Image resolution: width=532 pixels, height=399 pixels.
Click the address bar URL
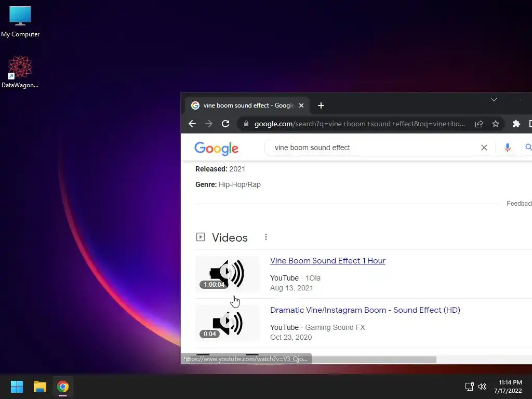pyautogui.click(x=360, y=124)
